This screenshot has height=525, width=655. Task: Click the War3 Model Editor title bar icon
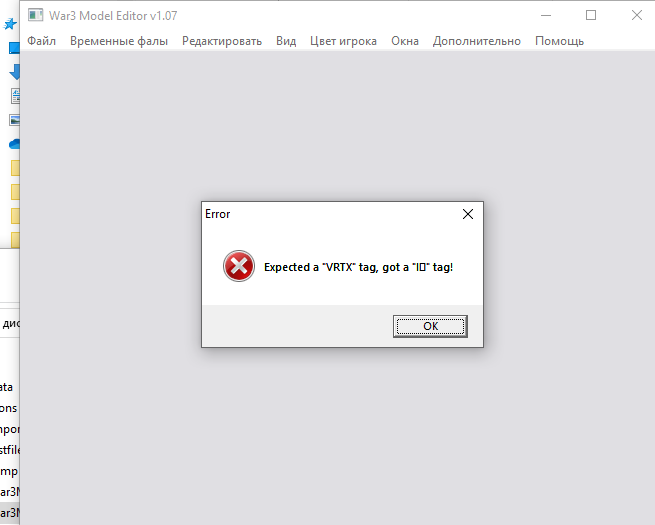(x=36, y=15)
